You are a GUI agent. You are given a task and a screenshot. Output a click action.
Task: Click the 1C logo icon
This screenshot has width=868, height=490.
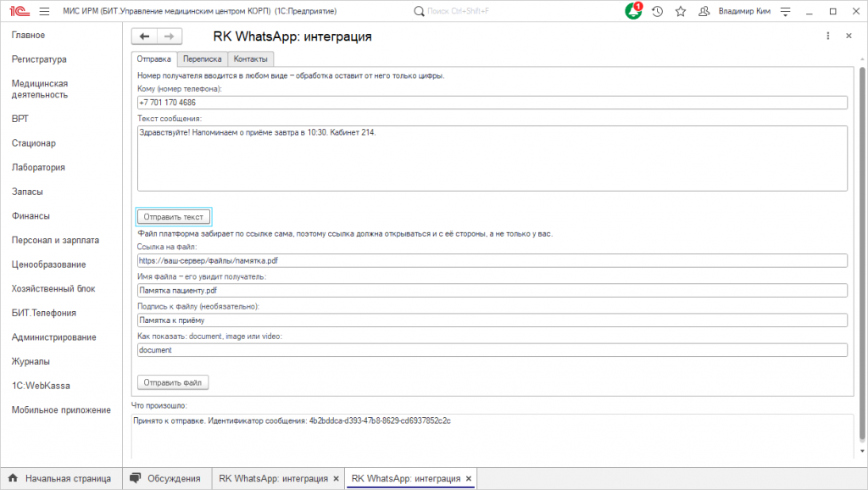(19, 11)
